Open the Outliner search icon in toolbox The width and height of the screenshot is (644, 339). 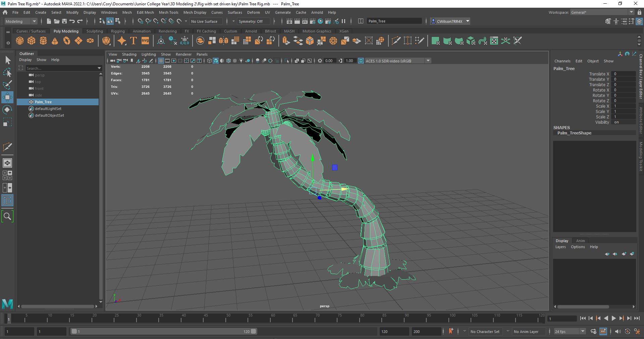click(x=7, y=216)
